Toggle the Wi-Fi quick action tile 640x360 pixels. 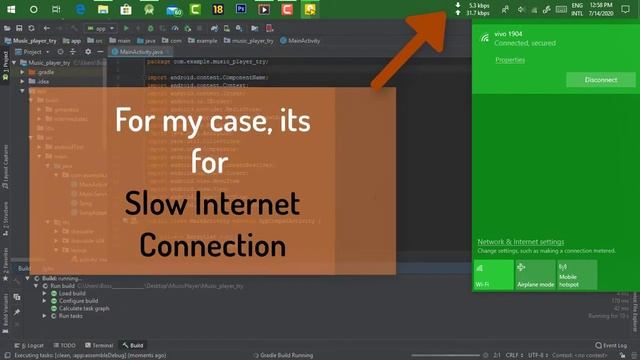pos(493,275)
